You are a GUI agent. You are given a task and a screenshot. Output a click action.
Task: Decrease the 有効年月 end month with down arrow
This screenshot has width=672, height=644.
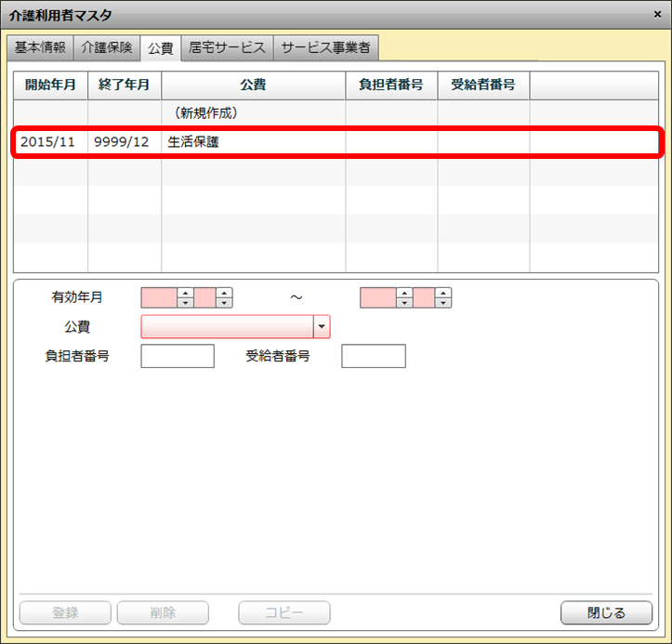pos(443,303)
